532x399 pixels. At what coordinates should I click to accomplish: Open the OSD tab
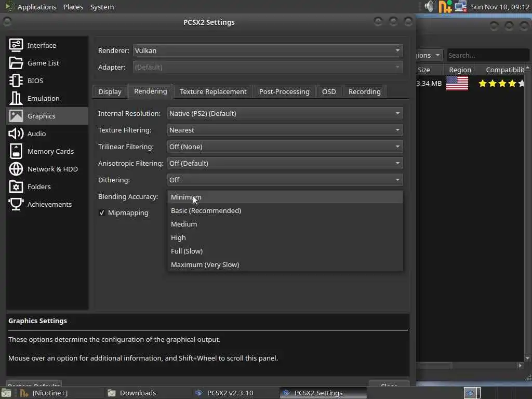pos(329,91)
